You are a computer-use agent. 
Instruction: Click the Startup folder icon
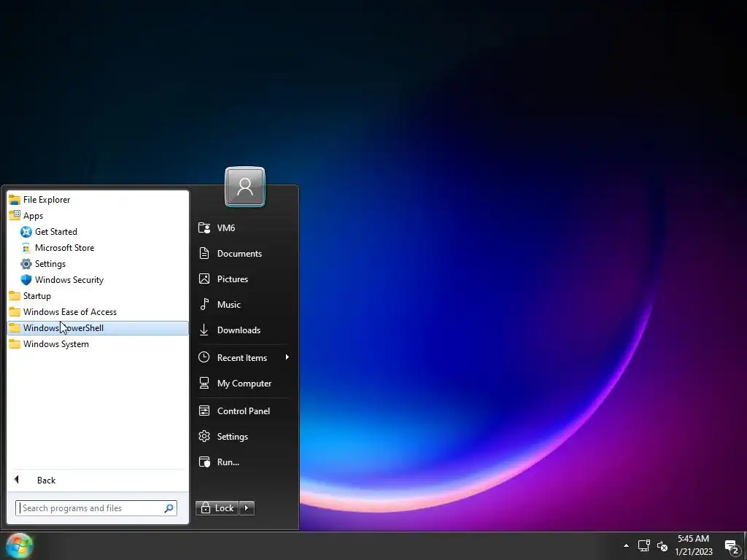tap(15, 296)
